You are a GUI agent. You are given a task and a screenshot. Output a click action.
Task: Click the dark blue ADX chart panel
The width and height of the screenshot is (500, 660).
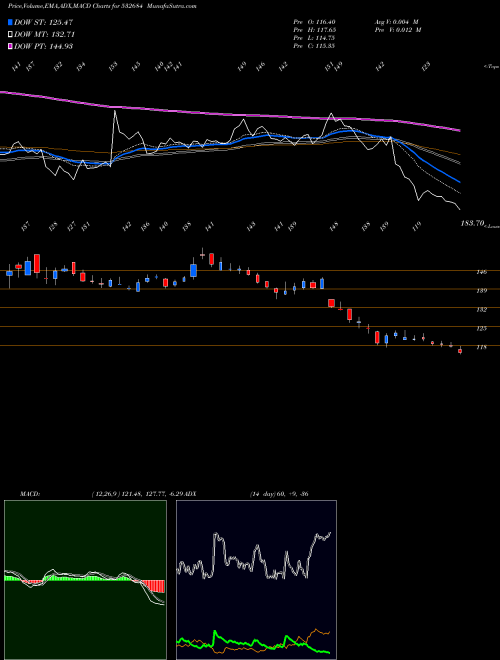tap(256, 580)
